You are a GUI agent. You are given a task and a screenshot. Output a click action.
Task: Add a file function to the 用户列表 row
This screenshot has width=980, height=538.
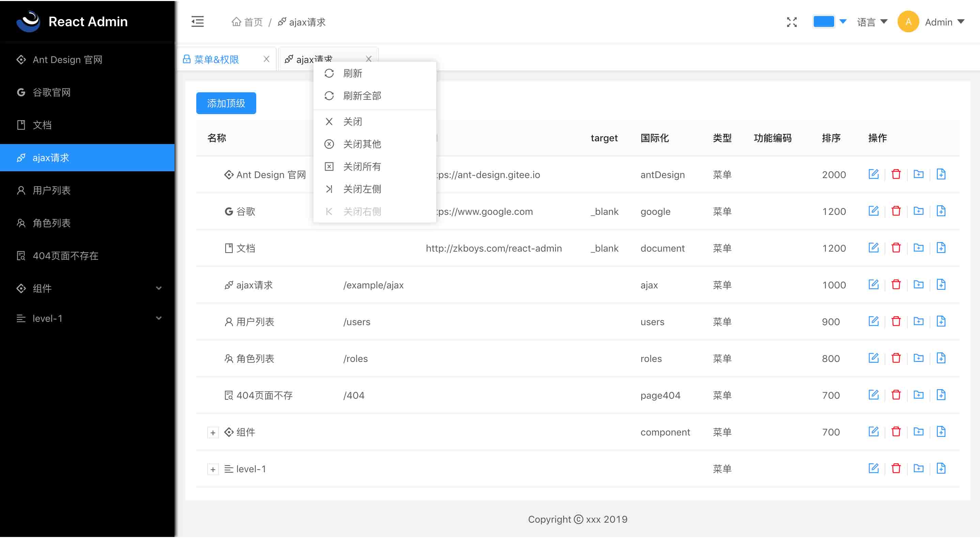[941, 322]
